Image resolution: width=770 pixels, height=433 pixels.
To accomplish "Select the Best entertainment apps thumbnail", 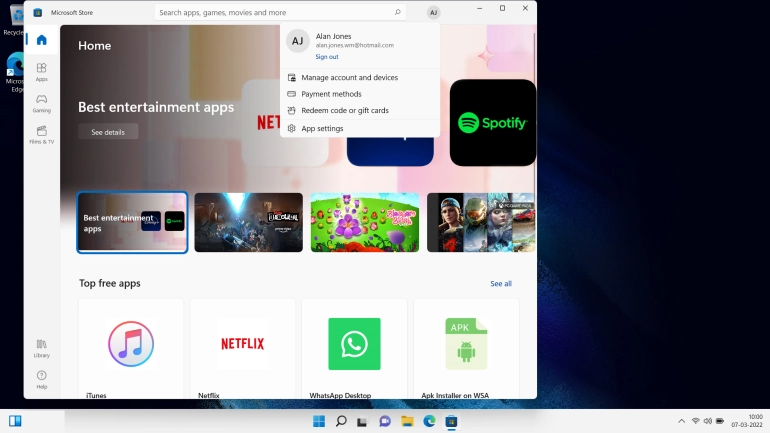I will click(132, 222).
